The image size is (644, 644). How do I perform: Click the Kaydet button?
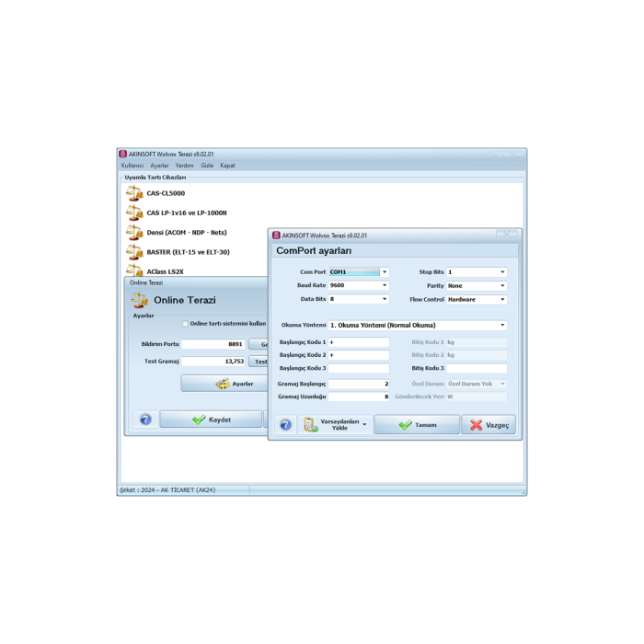click(210, 420)
